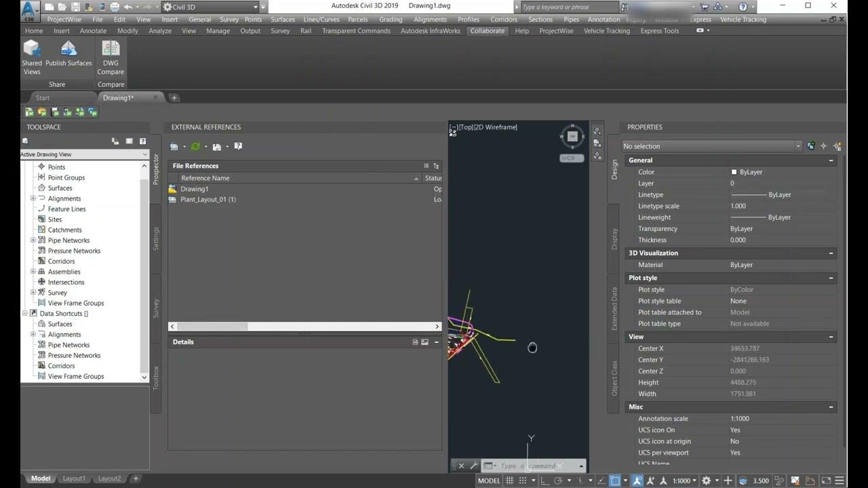
Task: Expand the Assemblies tree node
Action: tap(33, 272)
